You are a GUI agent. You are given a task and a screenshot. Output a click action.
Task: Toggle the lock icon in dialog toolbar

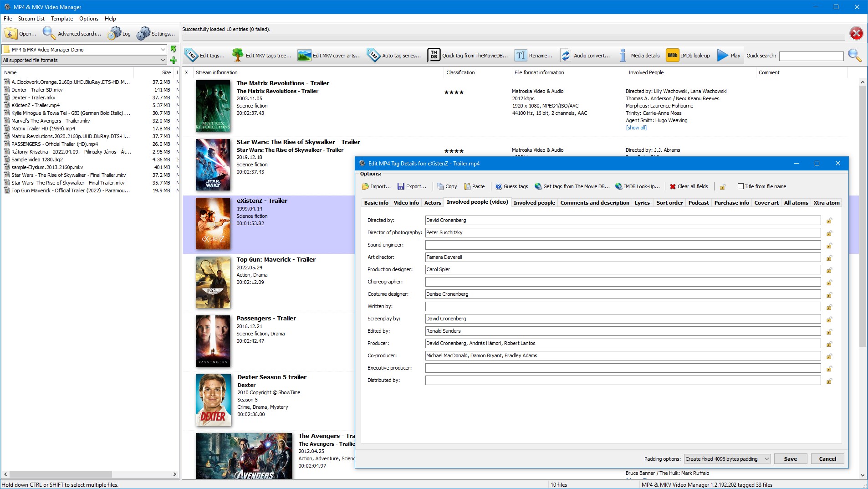[723, 187]
